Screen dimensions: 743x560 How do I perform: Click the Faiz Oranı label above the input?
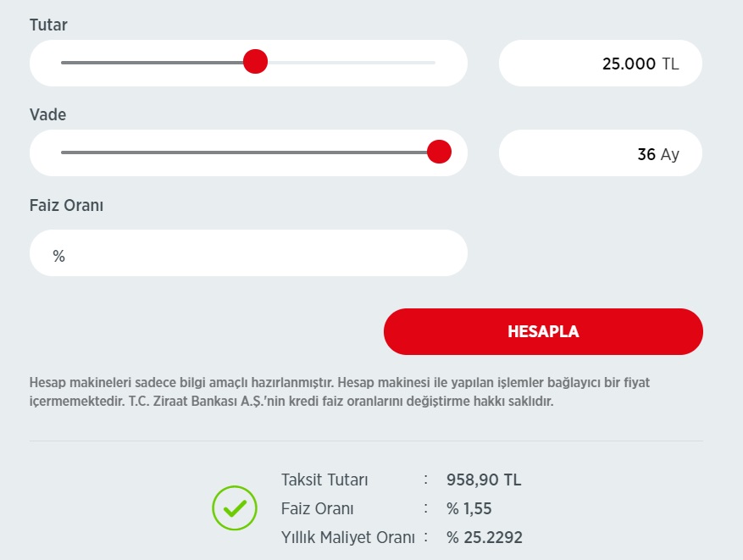point(66,205)
